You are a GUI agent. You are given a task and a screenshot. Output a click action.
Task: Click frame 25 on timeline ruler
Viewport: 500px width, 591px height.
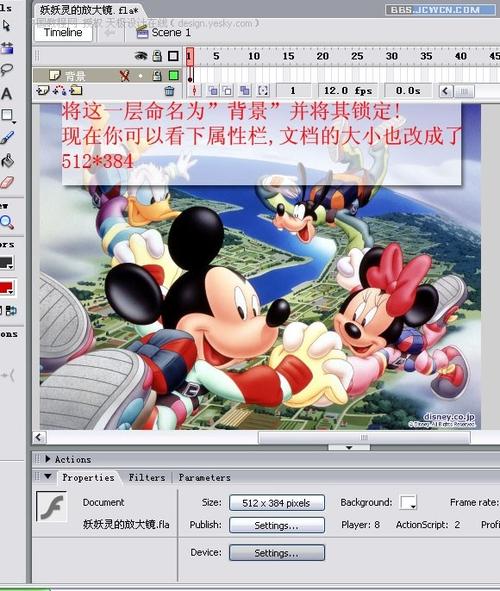[357, 56]
